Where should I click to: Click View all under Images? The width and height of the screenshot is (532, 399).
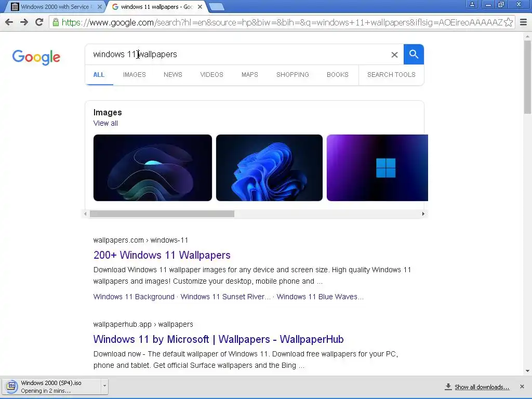click(x=105, y=123)
